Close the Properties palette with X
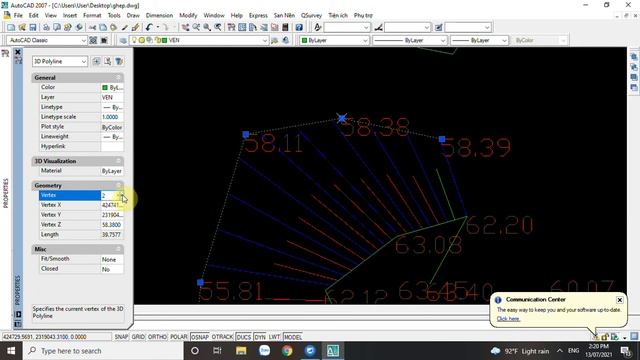This screenshot has height=360, width=640. point(18,52)
